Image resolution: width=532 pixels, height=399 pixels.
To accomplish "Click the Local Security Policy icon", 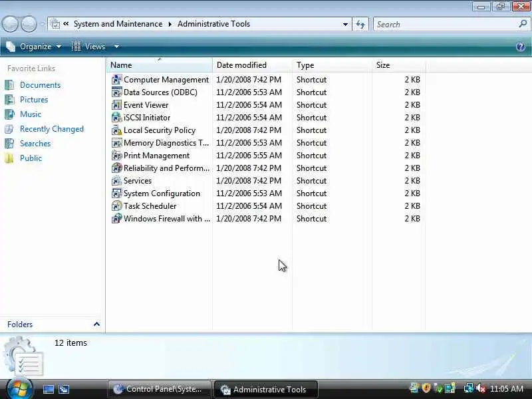I will pyautogui.click(x=117, y=130).
